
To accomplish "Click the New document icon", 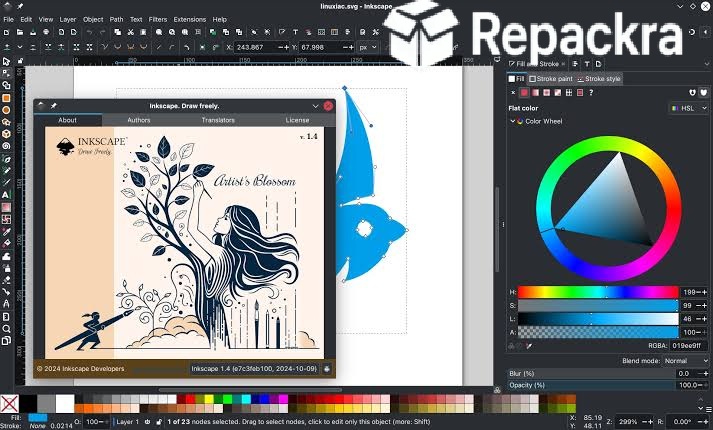I will (x=6, y=32).
